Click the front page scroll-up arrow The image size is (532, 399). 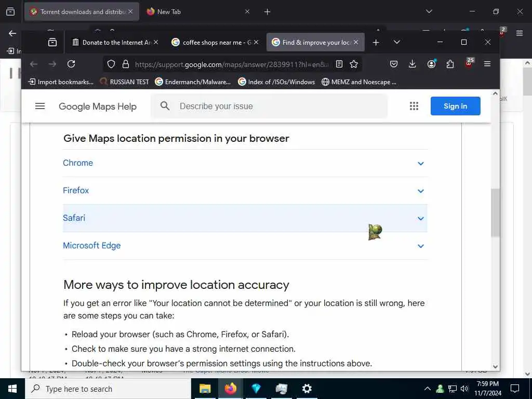coord(495,94)
